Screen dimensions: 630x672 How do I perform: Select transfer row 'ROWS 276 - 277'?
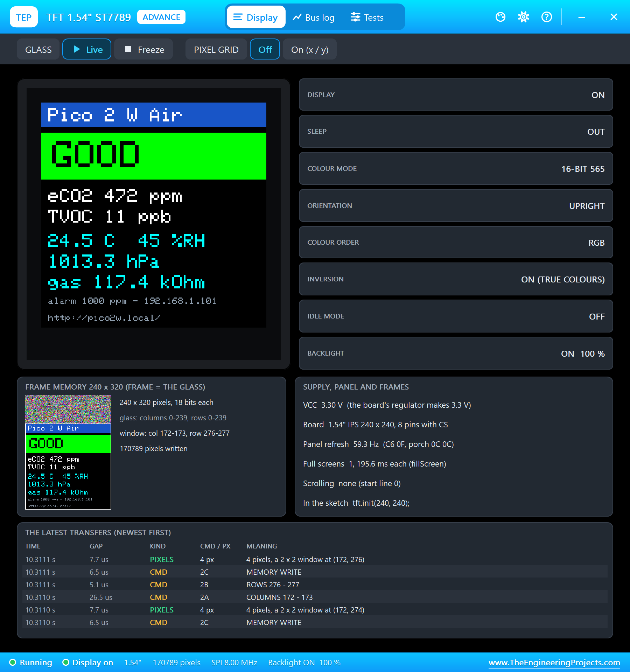[x=314, y=585]
